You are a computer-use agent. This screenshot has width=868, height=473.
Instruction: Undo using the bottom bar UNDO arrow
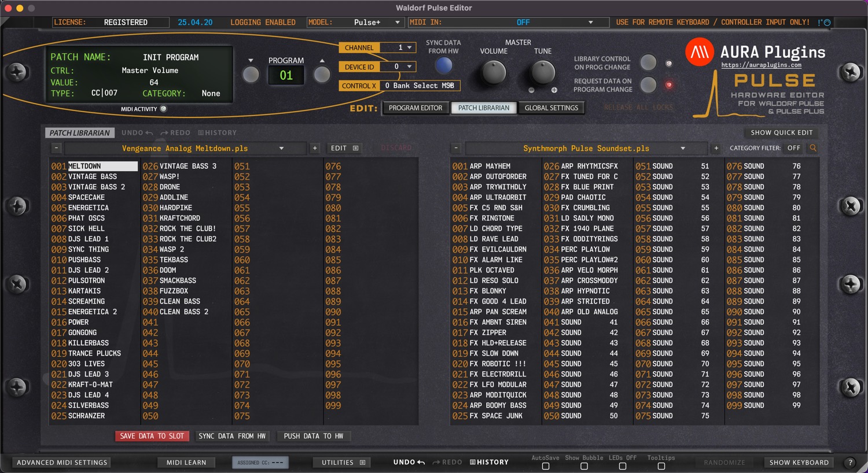point(409,463)
